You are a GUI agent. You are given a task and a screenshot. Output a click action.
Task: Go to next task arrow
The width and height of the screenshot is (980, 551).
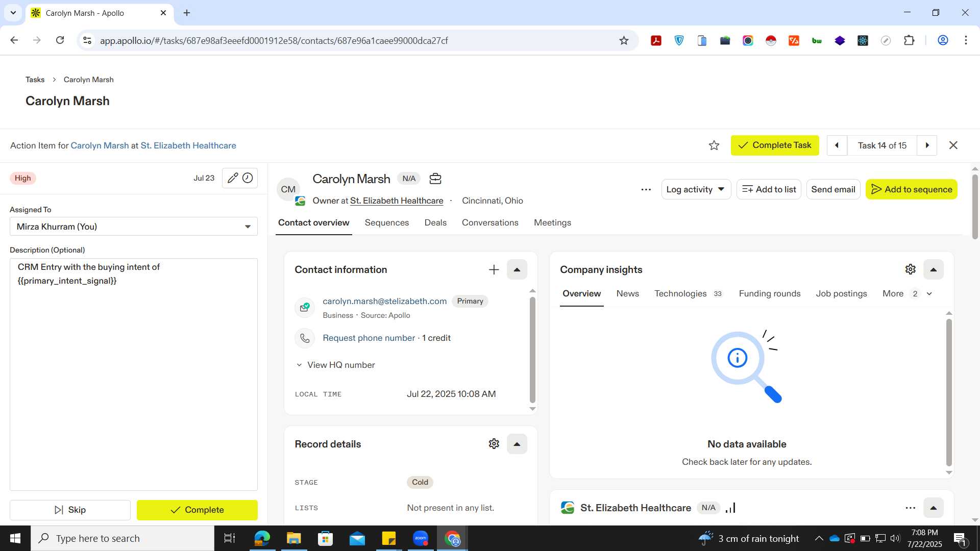pyautogui.click(x=927, y=145)
